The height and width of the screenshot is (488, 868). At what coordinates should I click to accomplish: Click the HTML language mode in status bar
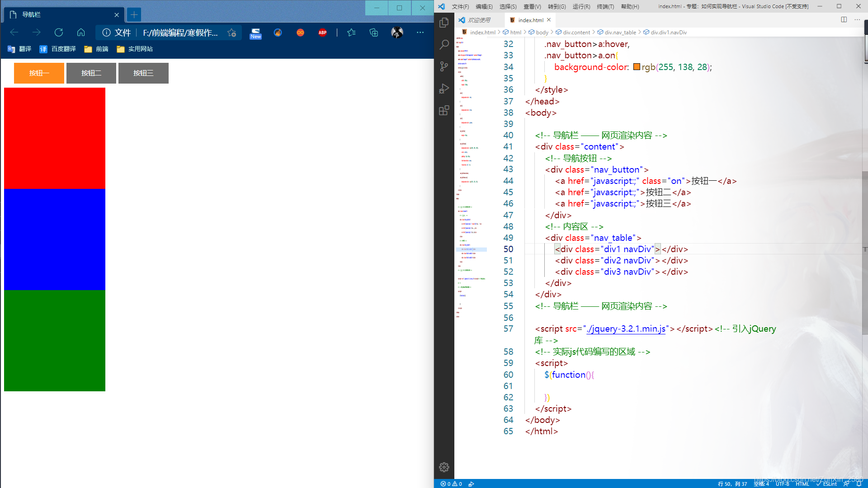pos(802,483)
